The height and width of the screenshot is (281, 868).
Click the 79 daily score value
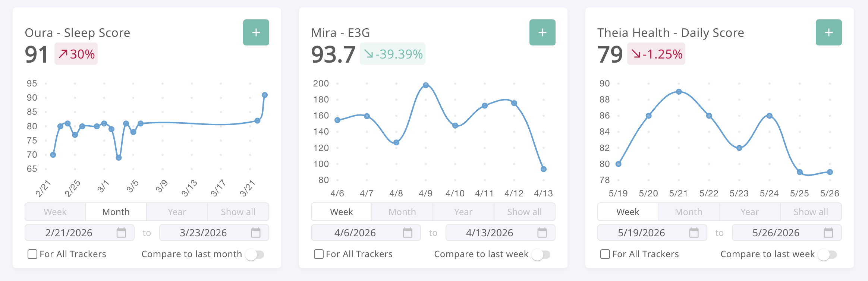click(610, 54)
